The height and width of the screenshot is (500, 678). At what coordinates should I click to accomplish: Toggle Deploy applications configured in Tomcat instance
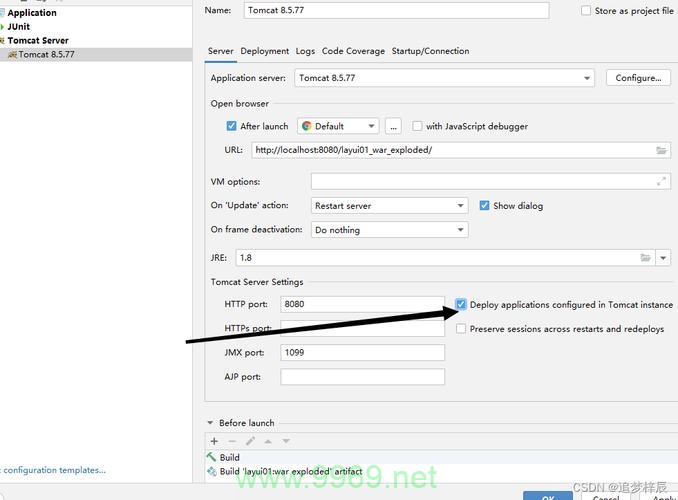[461, 304]
